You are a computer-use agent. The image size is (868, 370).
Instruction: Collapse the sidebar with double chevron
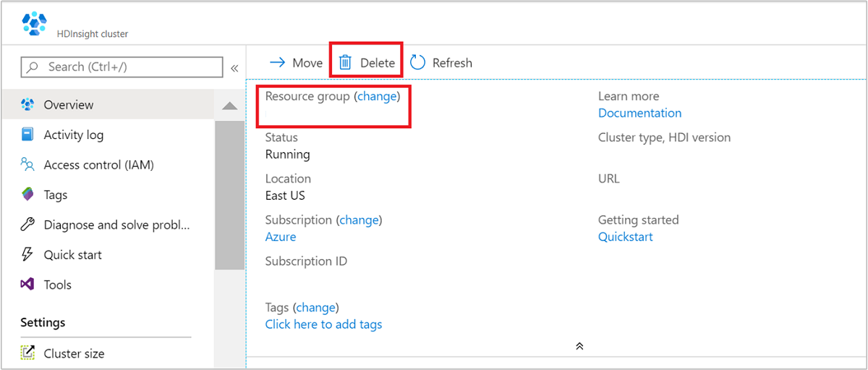pos(234,68)
